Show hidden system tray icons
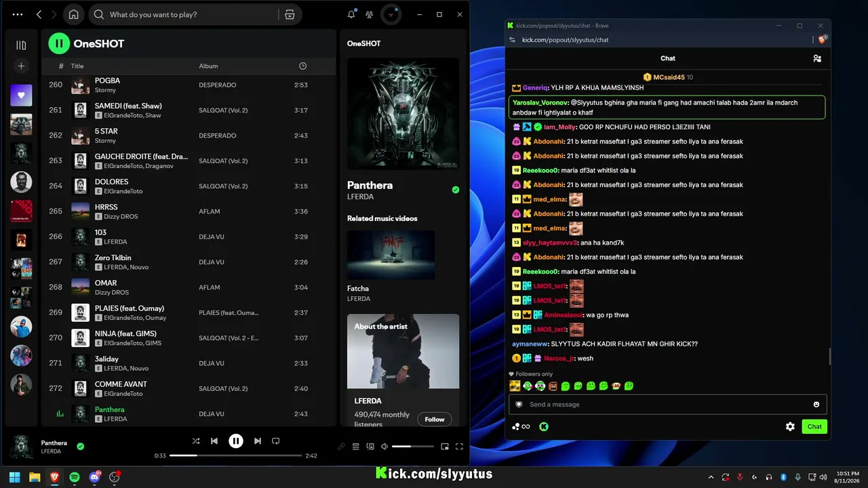 (711, 477)
